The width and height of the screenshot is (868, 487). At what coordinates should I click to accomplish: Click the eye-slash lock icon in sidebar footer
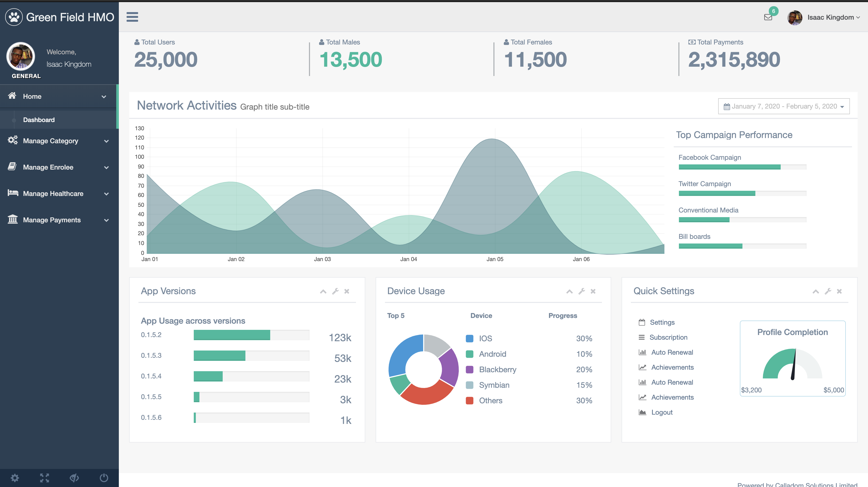[74, 477]
